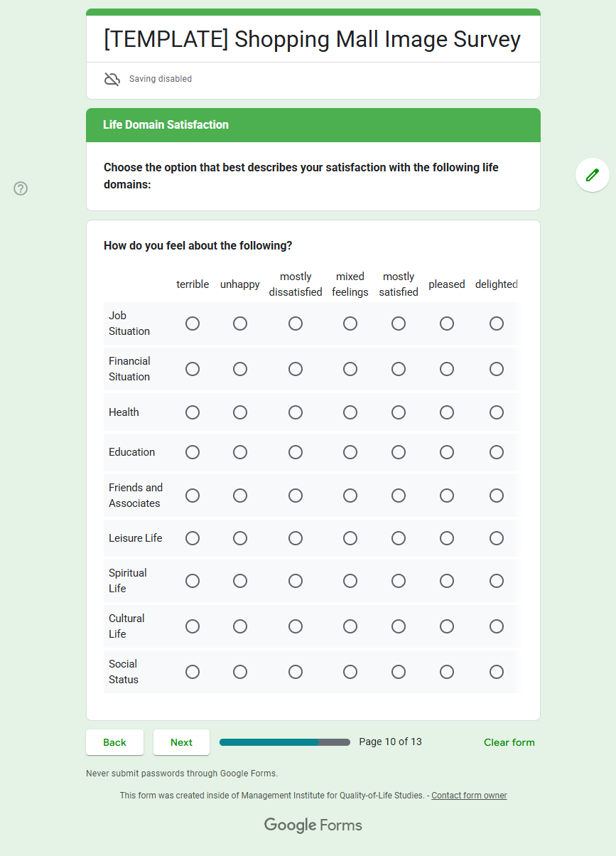Select 'pleased' for Education
616x856 pixels.
coord(447,452)
